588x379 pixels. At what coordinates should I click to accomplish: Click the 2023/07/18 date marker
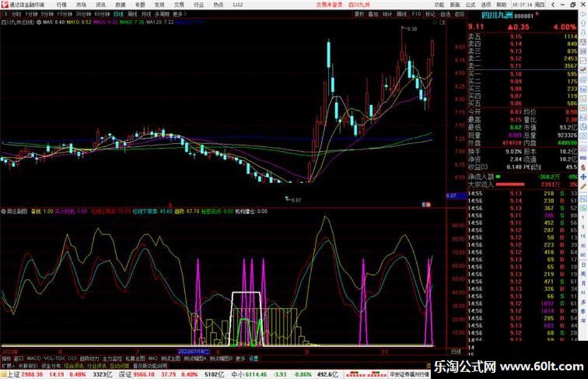194,352
